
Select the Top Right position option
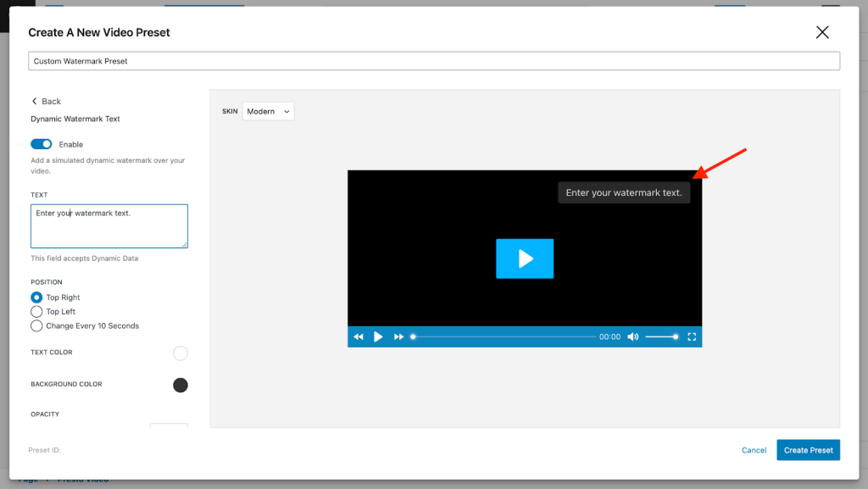tap(36, 297)
